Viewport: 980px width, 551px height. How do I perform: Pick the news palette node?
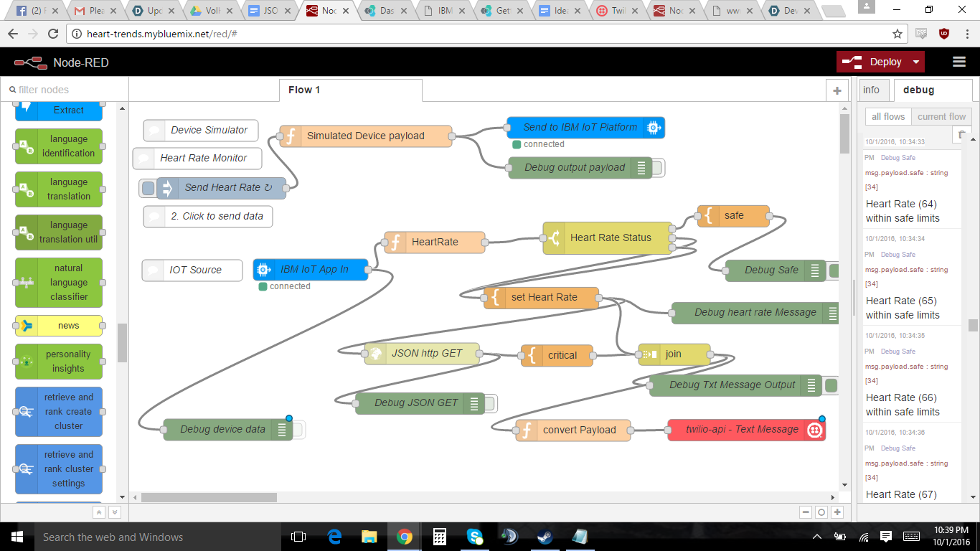pyautogui.click(x=59, y=326)
